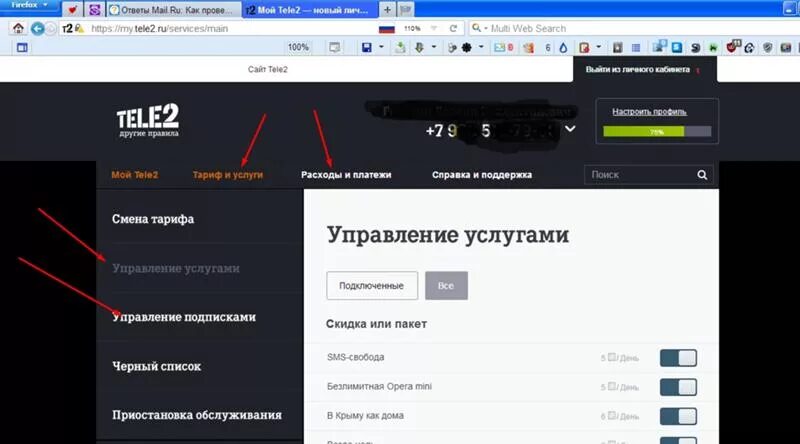800x444 pixels.
Task: Click the camera icon at toolbar right end
Action: [786, 47]
